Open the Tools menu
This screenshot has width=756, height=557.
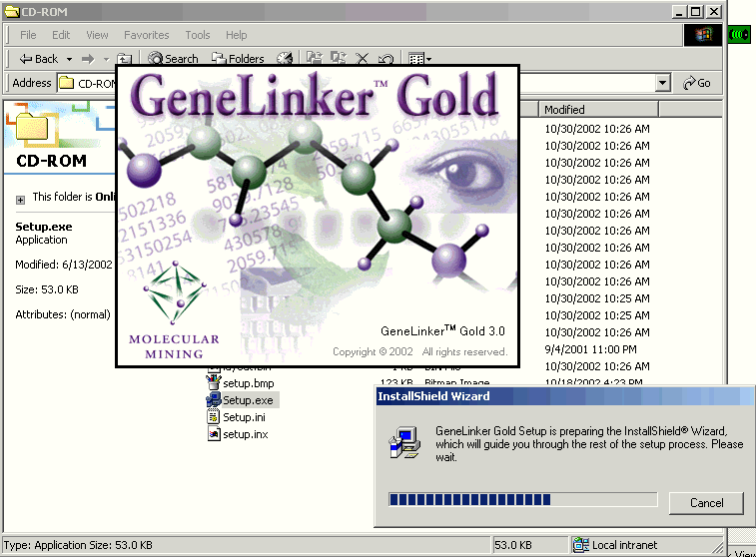tap(198, 35)
